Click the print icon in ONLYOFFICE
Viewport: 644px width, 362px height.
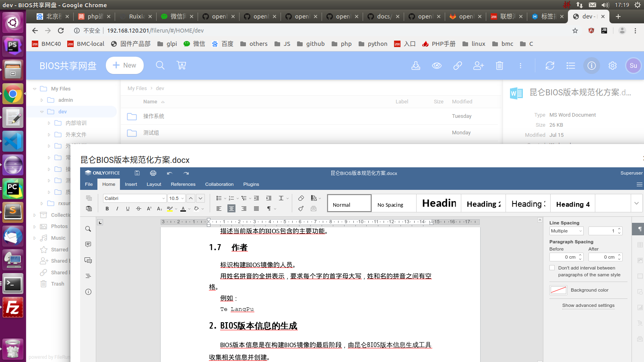153,173
